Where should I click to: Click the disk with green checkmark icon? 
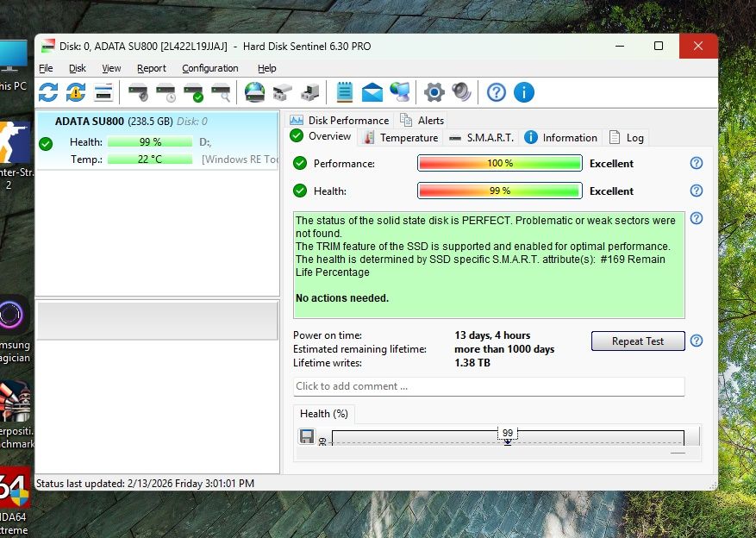[x=193, y=92]
